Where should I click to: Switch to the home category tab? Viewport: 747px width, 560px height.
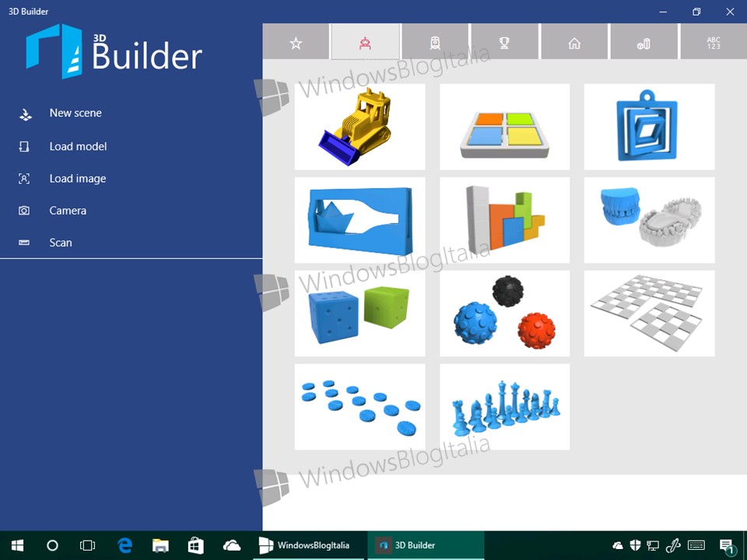point(574,42)
